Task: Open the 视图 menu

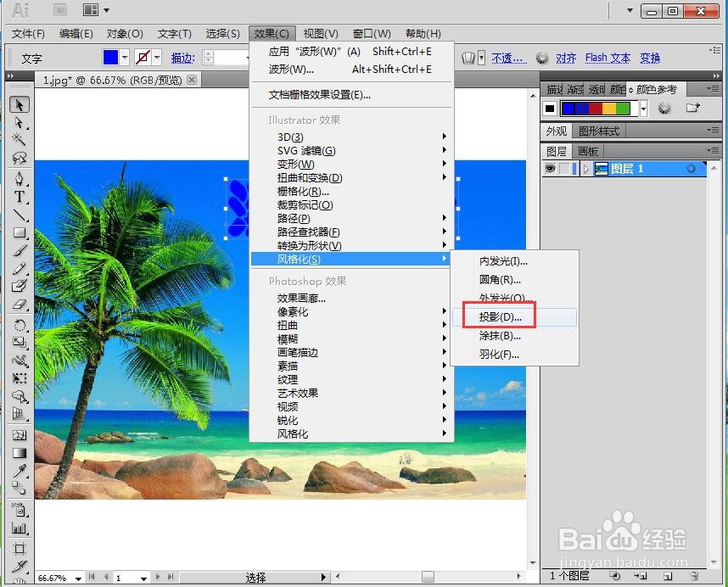Action: coord(318,34)
